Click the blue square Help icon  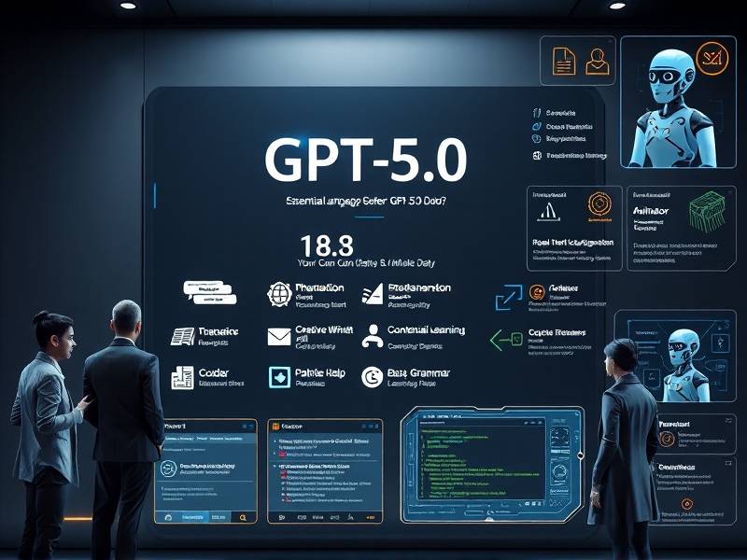click(279, 377)
